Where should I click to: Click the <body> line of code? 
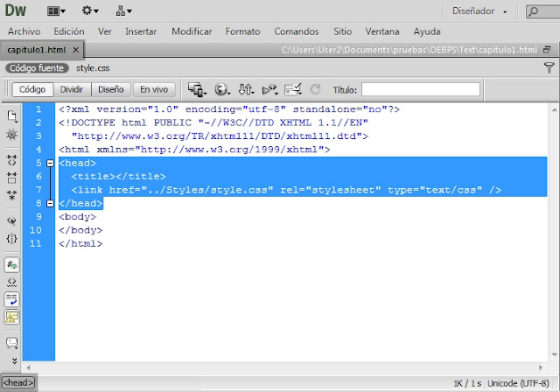pos(78,217)
